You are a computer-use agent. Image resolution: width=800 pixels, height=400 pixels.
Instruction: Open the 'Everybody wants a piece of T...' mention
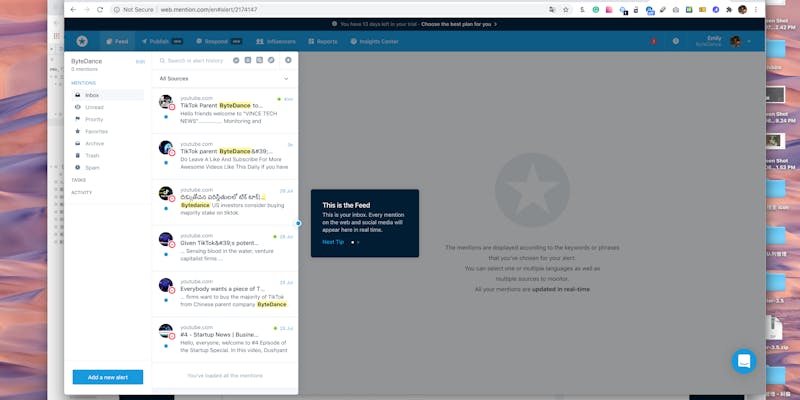224,294
